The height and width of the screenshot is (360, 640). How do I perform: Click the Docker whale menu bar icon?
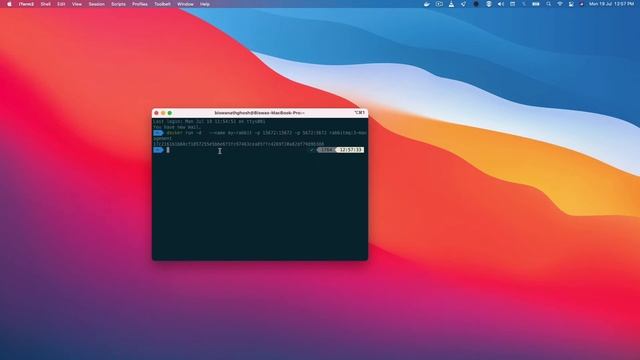coord(427,4)
